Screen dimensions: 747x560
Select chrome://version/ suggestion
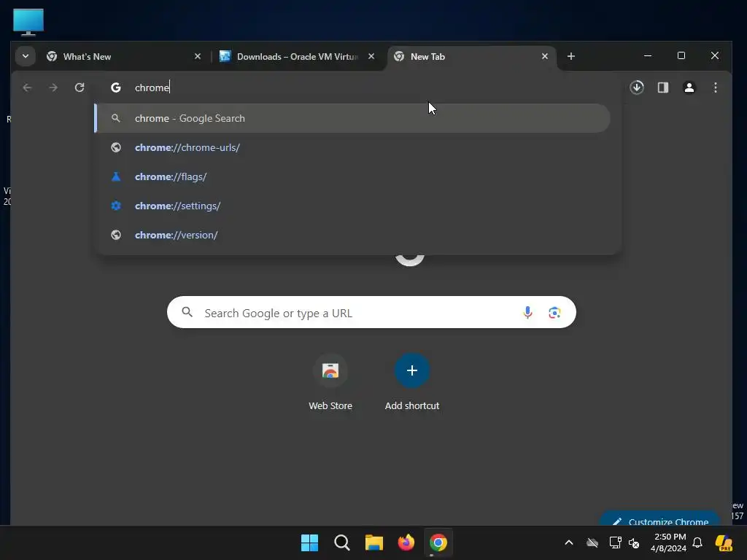coord(352,235)
